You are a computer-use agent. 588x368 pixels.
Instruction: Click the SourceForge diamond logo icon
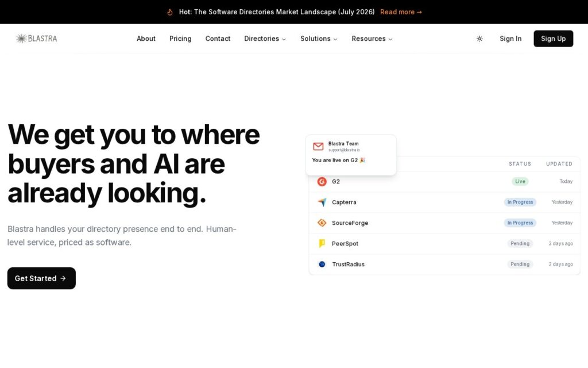click(x=322, y=223)
